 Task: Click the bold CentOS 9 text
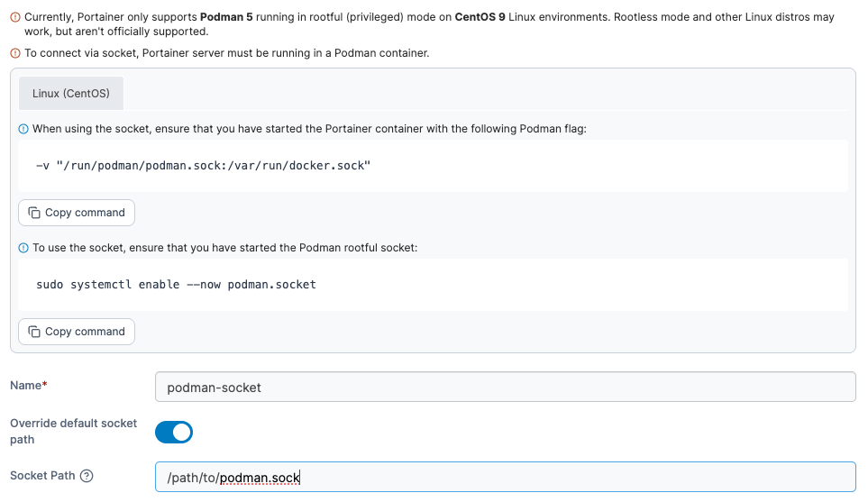pyautogui.click(x=479, y=17)
